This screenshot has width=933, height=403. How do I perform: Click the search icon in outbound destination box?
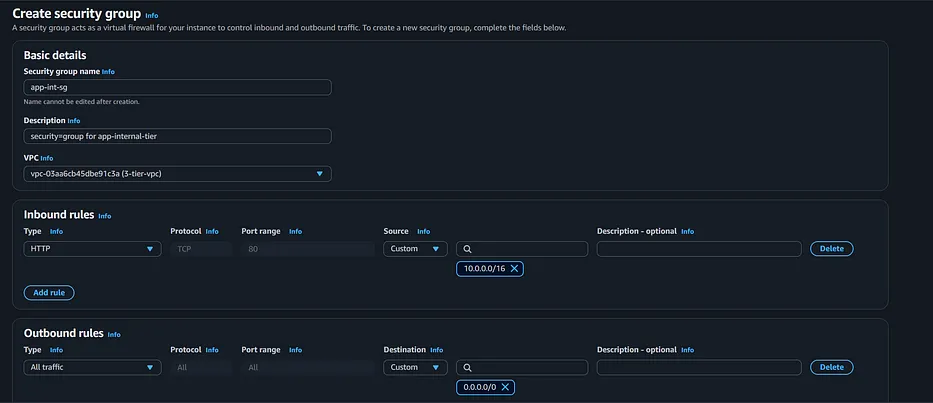[467, 367]
